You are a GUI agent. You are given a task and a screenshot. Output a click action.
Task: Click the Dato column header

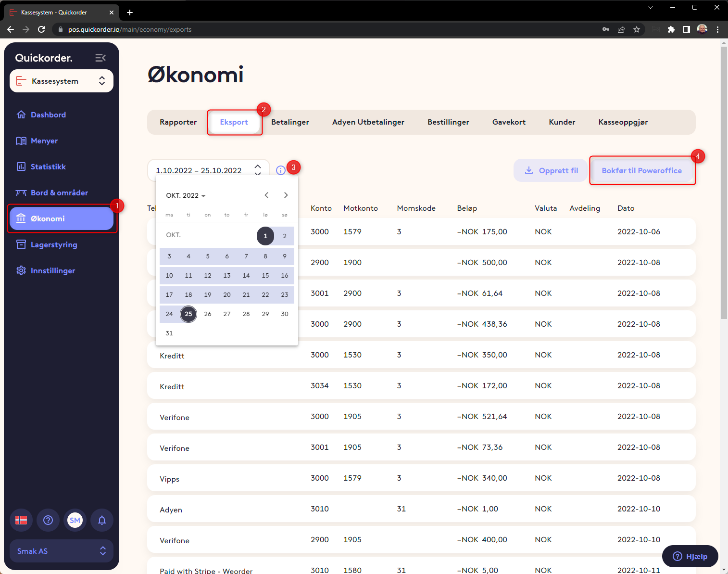(x=626, y=208)
